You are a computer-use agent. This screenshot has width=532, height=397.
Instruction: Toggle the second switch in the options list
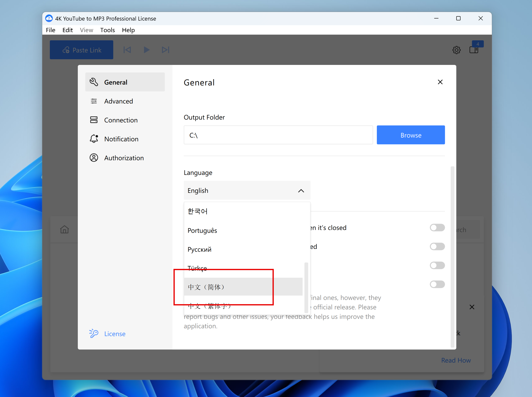[x=437, y=247]
